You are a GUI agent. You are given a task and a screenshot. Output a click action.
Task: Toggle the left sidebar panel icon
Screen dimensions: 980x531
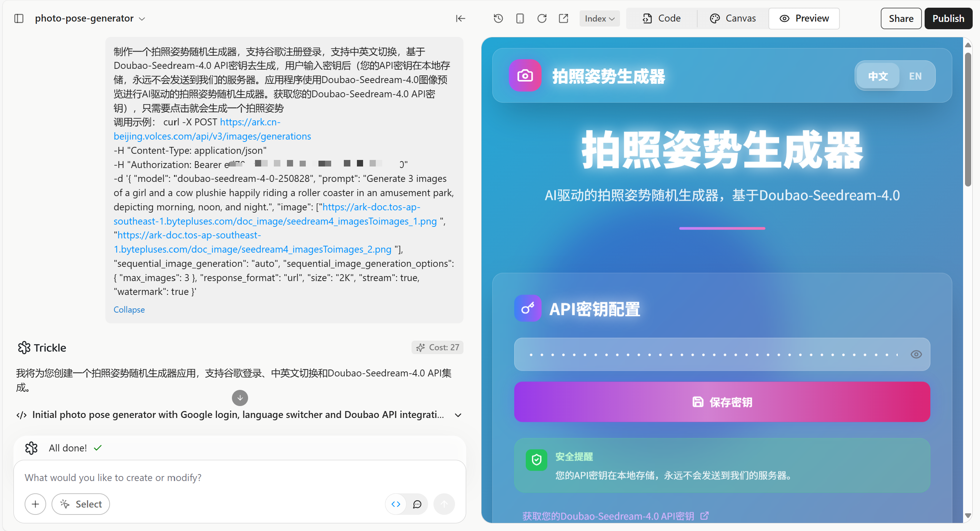(19, 18)
